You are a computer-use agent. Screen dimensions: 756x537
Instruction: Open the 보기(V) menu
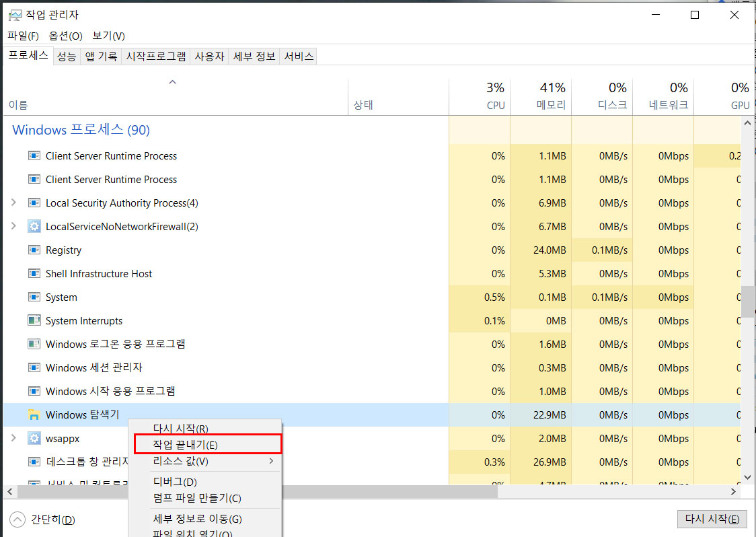tap(108, 36)
